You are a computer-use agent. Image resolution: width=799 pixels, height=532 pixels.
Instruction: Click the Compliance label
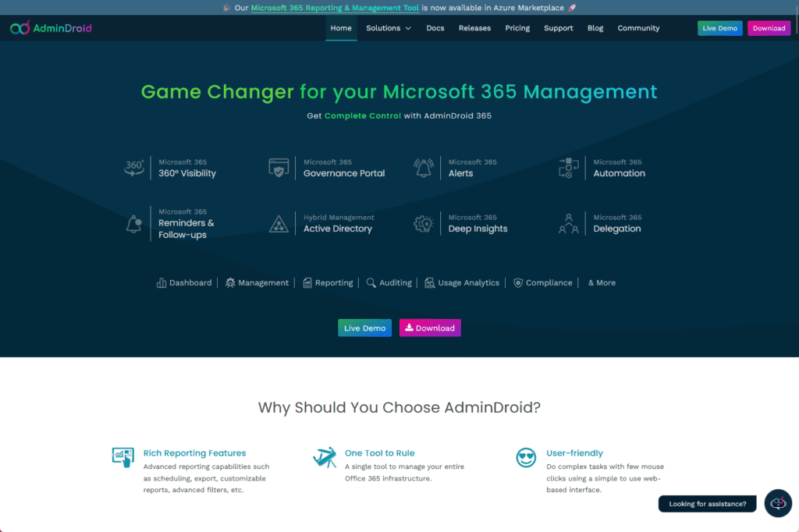[x=549, y=283]
